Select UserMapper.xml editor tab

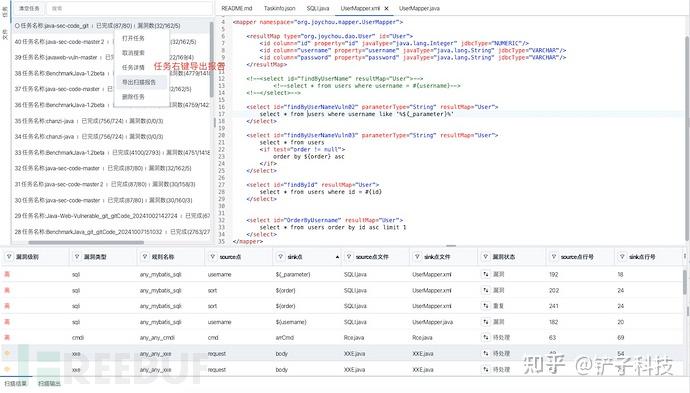pos(360,8)
